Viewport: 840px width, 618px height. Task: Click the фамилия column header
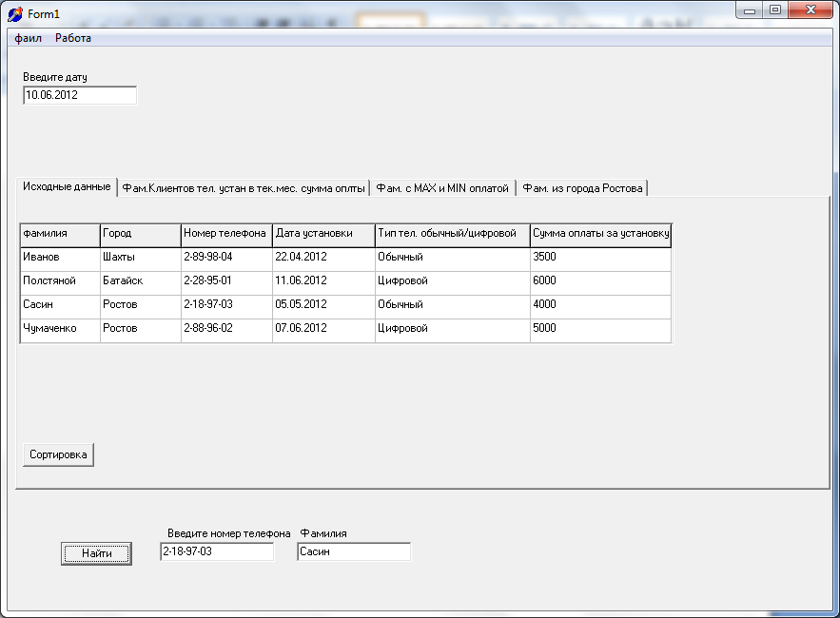[x=60, y=235]
